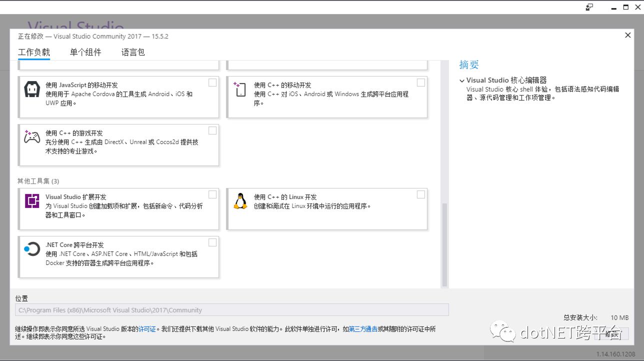Click the JavaScript mobile development Cordova icon
Screen dimensions: 644x361
[32, 89]
